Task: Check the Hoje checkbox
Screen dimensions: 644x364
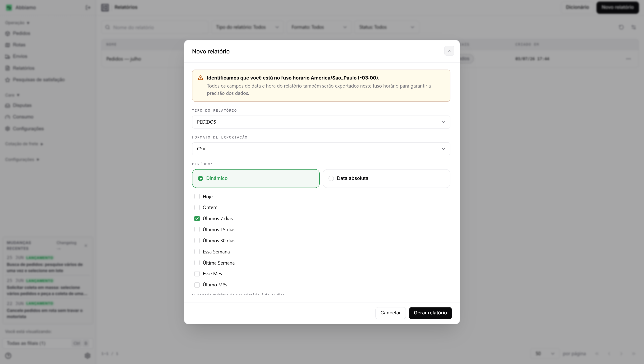Action: [x=197, y=197]
